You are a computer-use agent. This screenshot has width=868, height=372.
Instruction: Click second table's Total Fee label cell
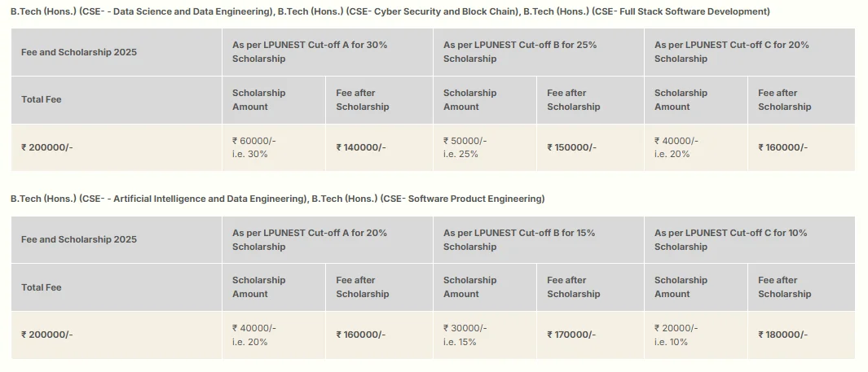(117, 287)
